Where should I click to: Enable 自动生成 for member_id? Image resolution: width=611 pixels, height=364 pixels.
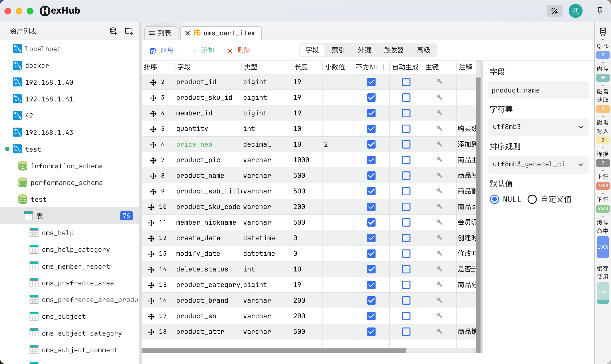point(406,113)
